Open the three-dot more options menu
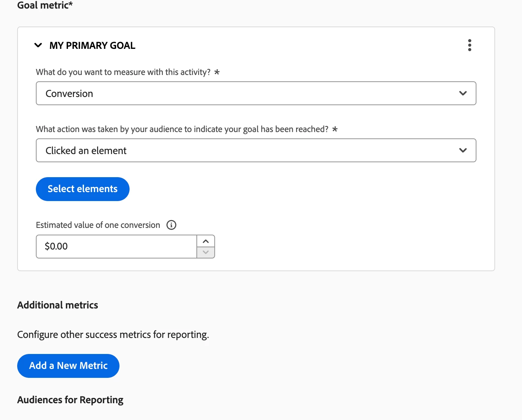The height and width of the screenshot is (420, 522). 469,45
